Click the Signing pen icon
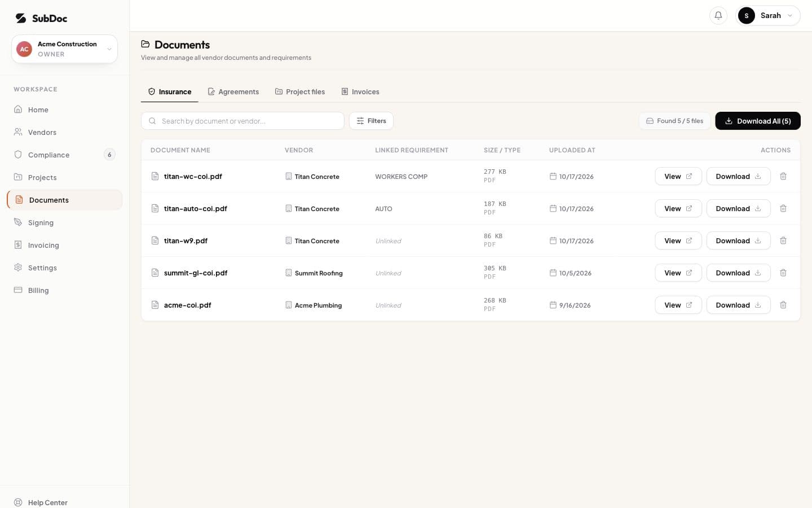This screenshot has height=508, width=812. pos(18,222)
